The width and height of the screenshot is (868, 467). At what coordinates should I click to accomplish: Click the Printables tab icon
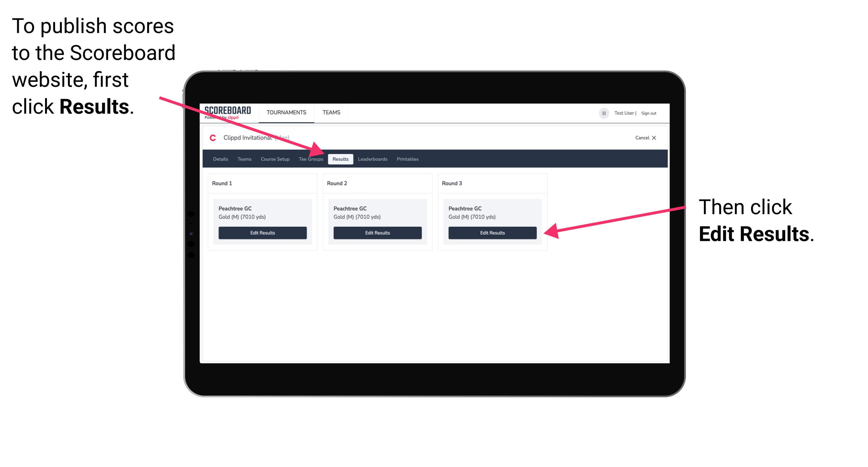[x=407, y=159]
